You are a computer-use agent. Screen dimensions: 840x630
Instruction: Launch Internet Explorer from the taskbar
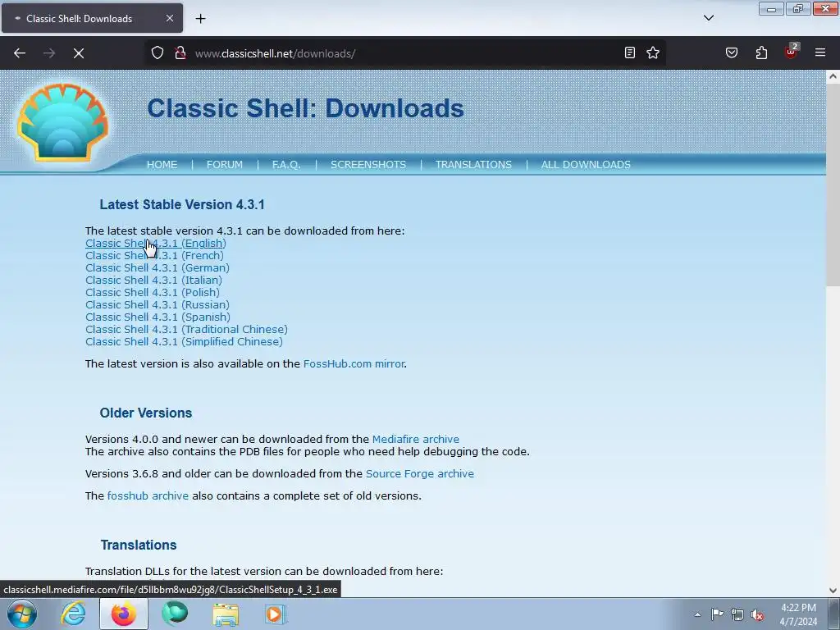click(73, 614)
